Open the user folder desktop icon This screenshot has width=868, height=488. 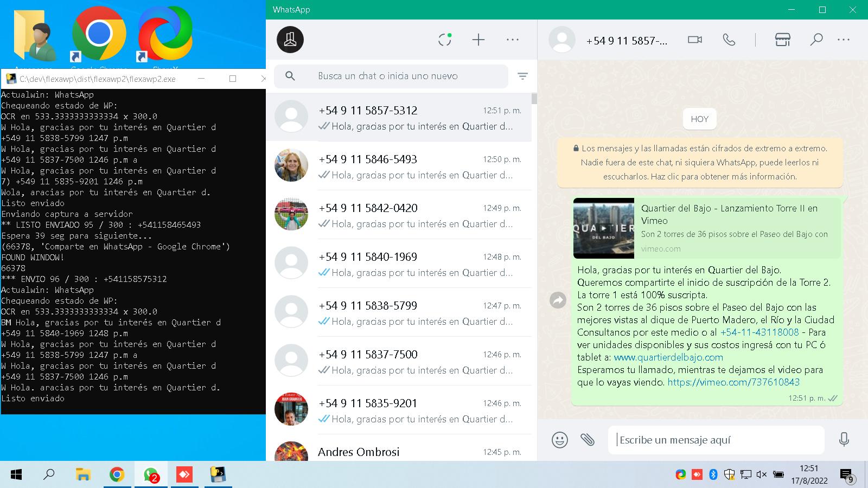pos(34,36)
